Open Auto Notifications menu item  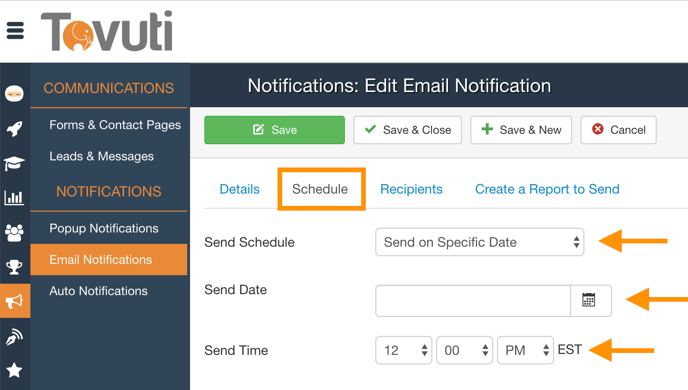point(98,291)
